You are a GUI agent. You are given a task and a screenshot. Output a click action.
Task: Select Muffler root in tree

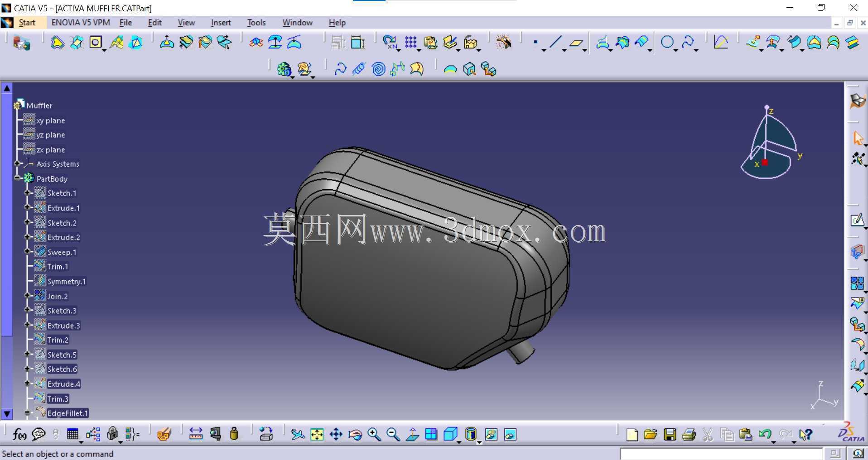coord(39,105)
